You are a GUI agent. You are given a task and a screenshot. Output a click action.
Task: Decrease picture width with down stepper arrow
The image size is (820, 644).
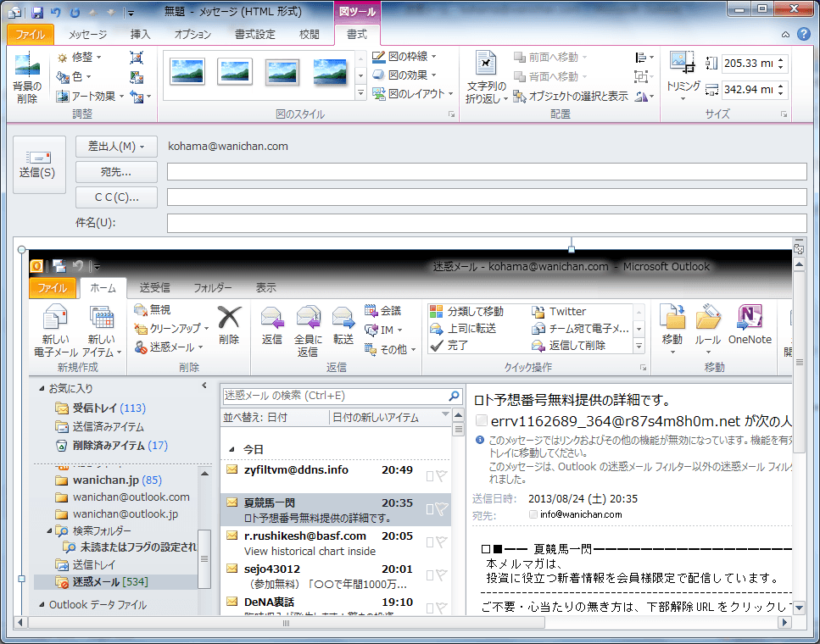coord(781,93)
